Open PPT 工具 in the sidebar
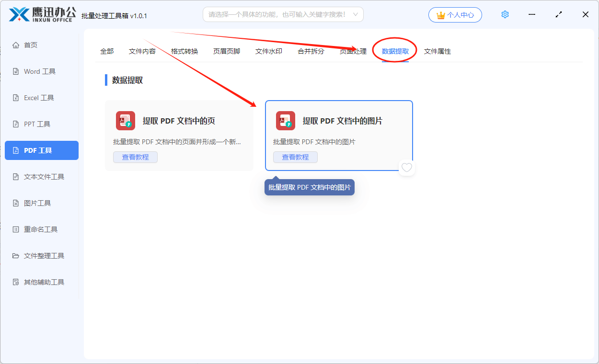Image resolution: width=599 pixels, height=364 pixels. (16, 124)
